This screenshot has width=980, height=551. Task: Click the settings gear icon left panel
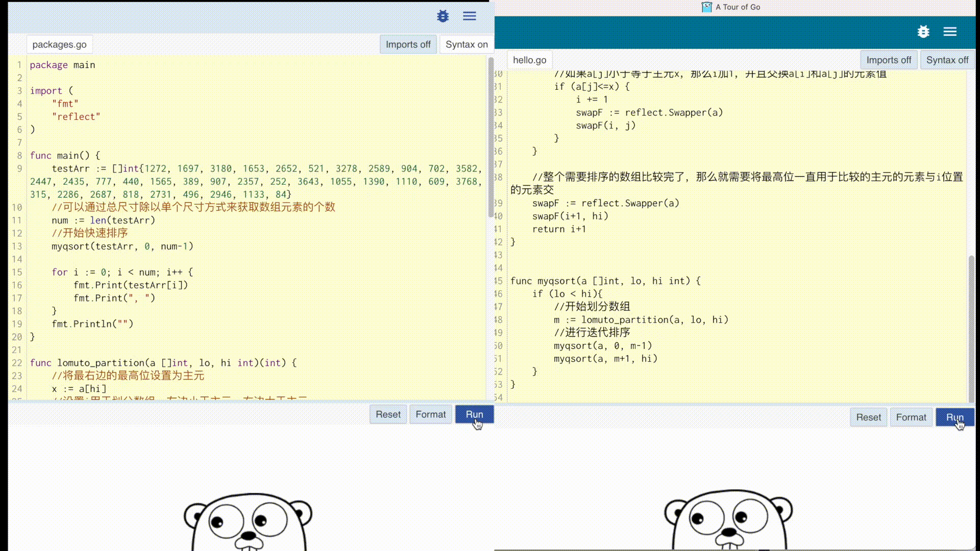coord(443,15)
